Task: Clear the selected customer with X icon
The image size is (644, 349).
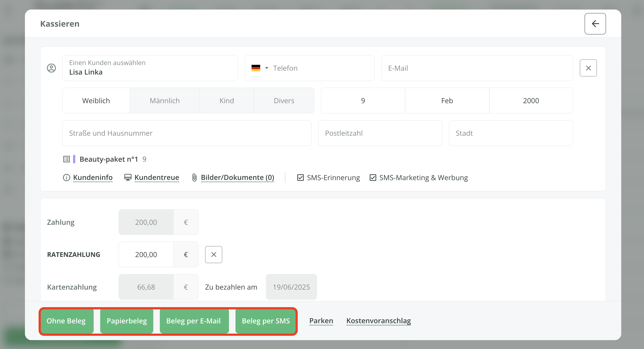Action: coord(588,68)
